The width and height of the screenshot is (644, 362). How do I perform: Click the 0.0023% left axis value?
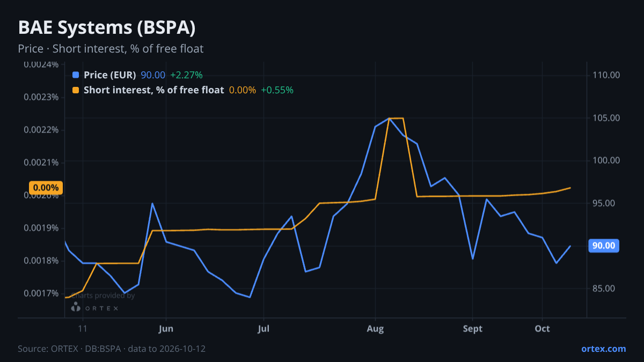[x=41, y=98]
